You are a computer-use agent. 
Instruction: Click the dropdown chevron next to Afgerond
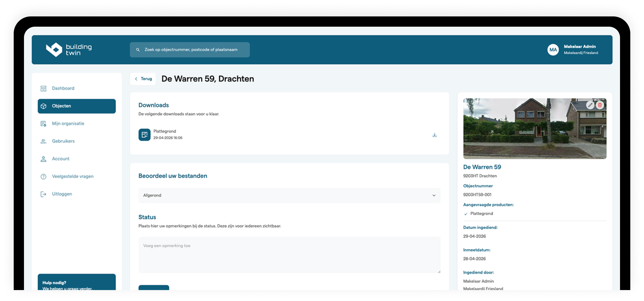tap(434, 195)
